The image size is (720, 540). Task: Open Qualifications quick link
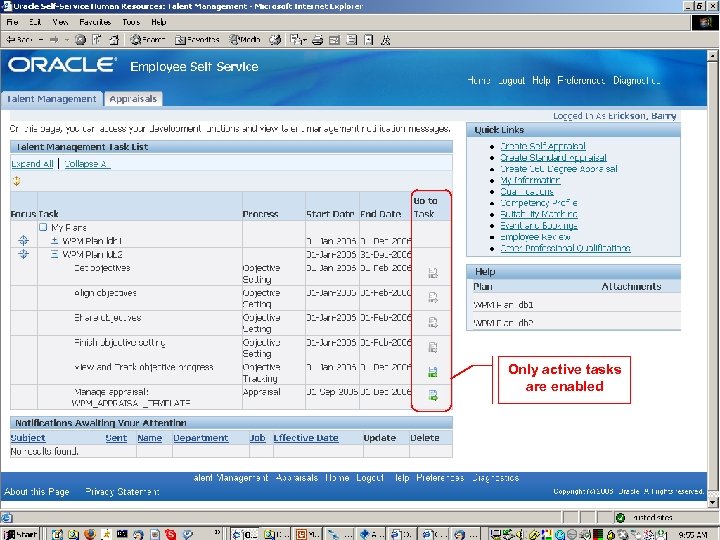(527, 191)
